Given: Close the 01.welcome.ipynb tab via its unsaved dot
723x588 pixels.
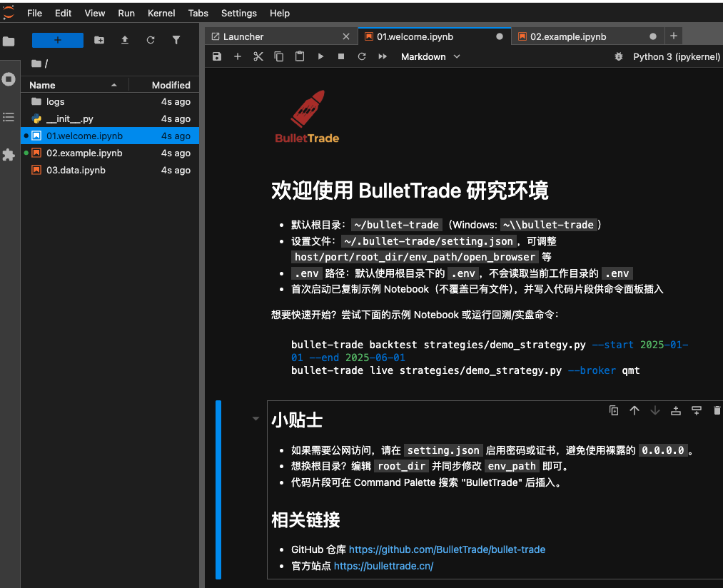Looking at the screenshot, I should (500, 36).
